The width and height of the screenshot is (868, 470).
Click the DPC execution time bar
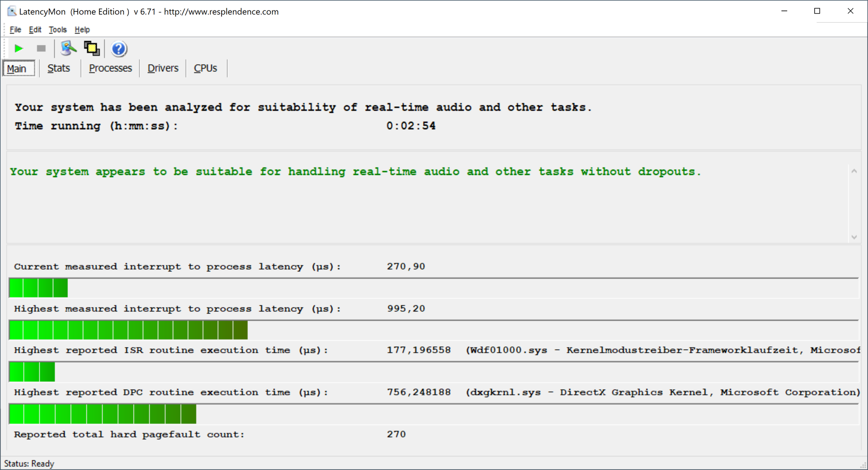(434, 414)
